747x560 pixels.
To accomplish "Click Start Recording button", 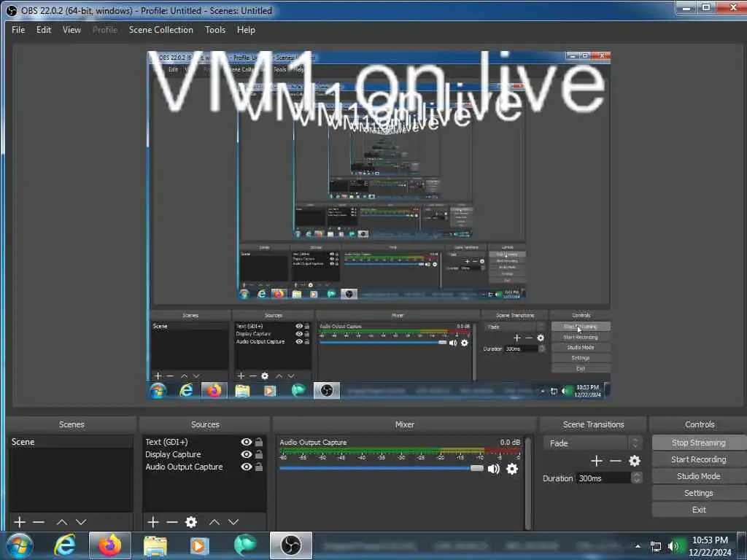I will (x=698, y=459).
